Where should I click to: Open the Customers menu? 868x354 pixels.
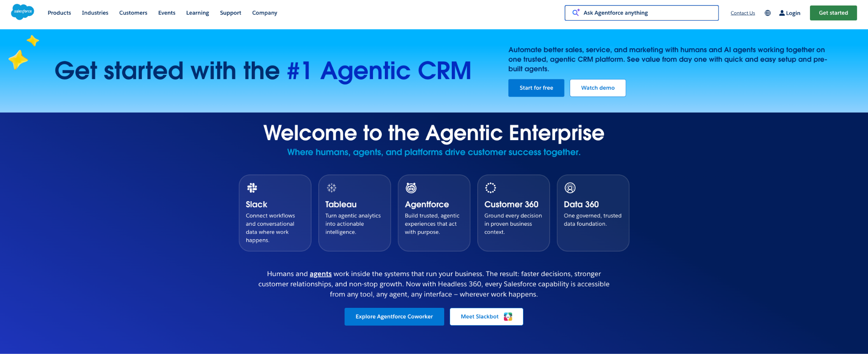(133, 13)
